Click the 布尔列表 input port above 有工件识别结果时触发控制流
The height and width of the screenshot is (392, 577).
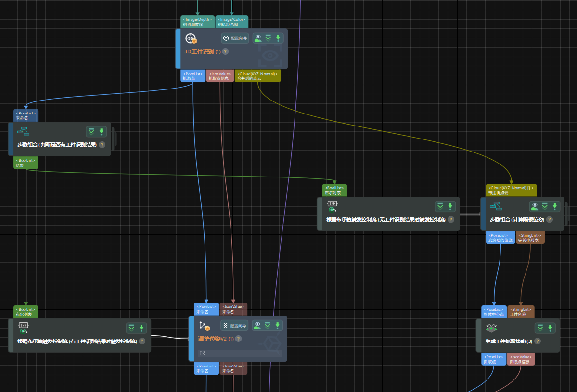click(26, 312)
